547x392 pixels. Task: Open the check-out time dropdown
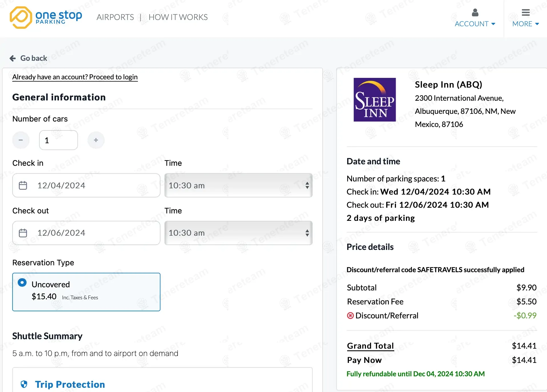tap(238, 233)
